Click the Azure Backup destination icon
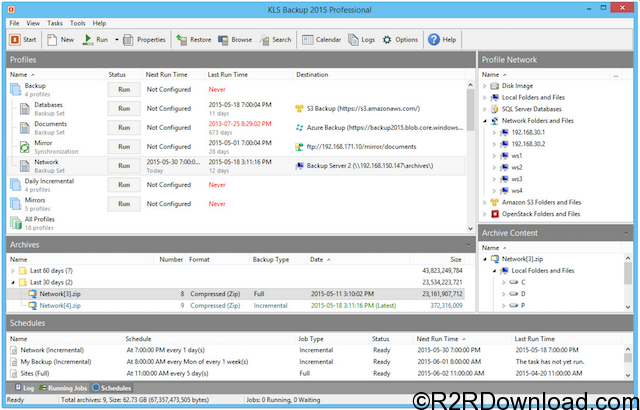Viewport: 640px width, 410px height. [x=299, y=128]
